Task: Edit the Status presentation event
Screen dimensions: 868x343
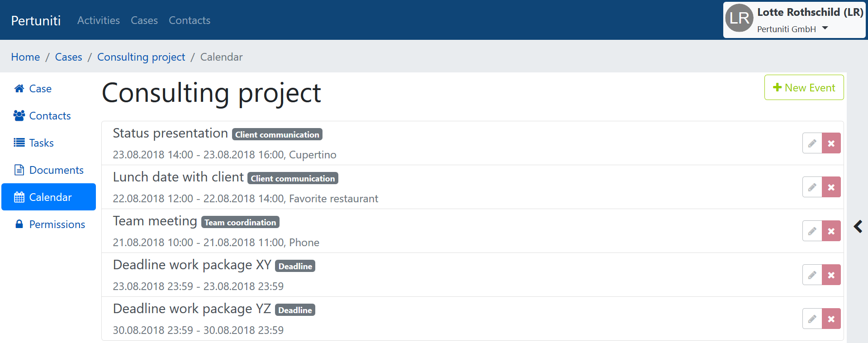Action: [x=812, y=143]
